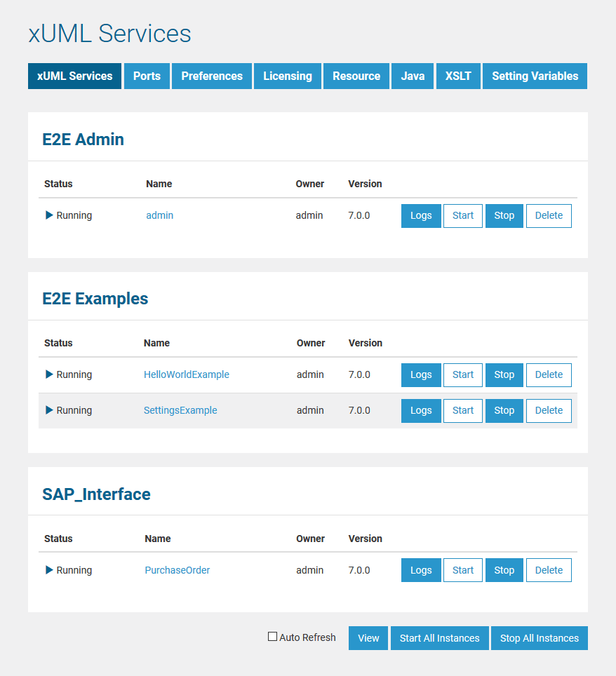Expand the HelloWorldExample running status arrow
The width and height of the screenshot is (616, 676).
click(x=48, y=374)
